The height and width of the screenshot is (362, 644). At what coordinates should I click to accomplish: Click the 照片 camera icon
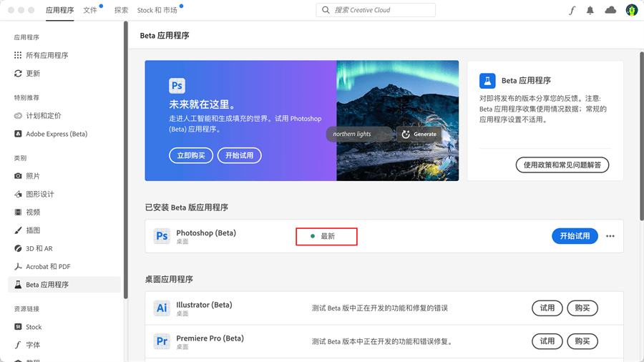pos(18,176)
